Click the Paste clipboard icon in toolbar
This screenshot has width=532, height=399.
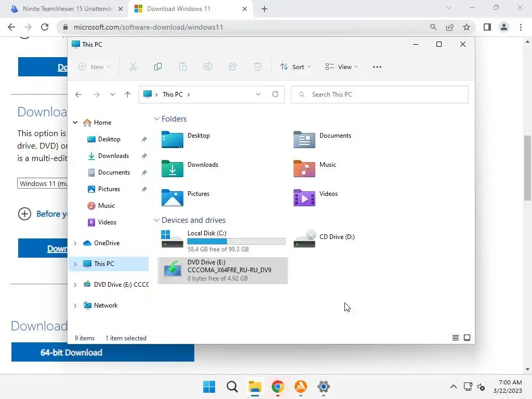(x=182, y=67)
